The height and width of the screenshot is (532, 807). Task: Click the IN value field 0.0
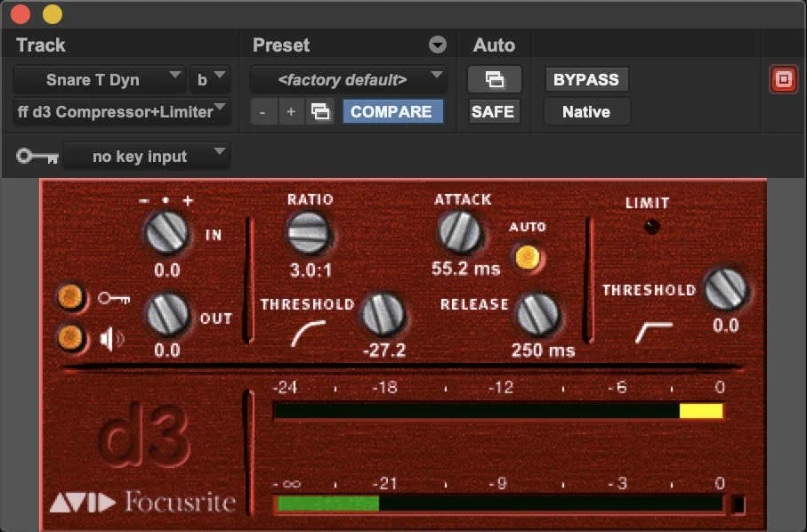pos(167,270)
